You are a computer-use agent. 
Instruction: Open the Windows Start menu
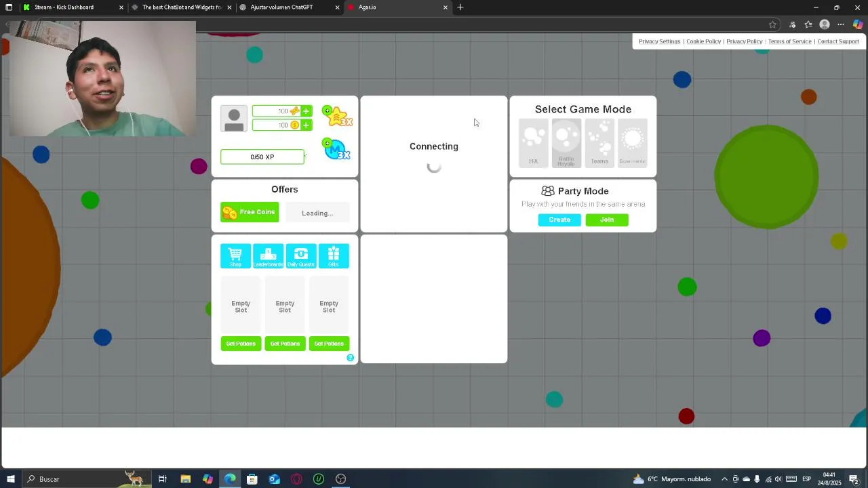click(x=10, y=479)
